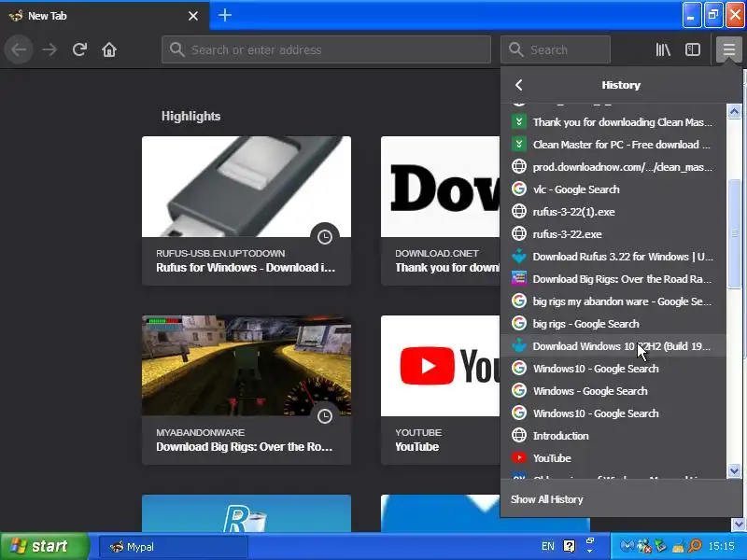Go to the home page
This screenshot has width=747, height=560.
pos(109,49)
